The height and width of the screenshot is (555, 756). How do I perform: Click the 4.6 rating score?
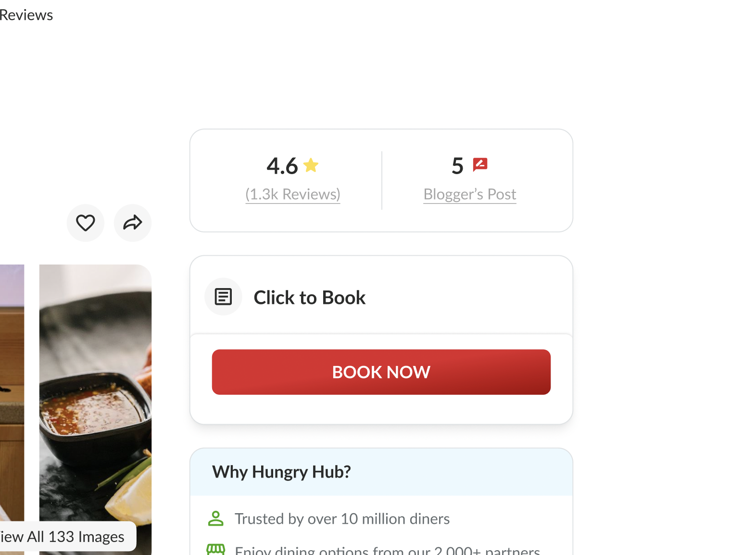[282, 166]
